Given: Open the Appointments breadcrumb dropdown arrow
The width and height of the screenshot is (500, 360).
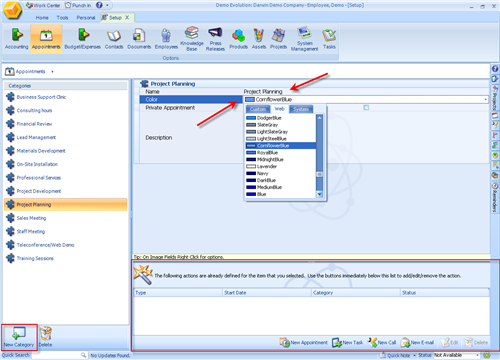Looking at the screenshot, I should click(52, 72).
